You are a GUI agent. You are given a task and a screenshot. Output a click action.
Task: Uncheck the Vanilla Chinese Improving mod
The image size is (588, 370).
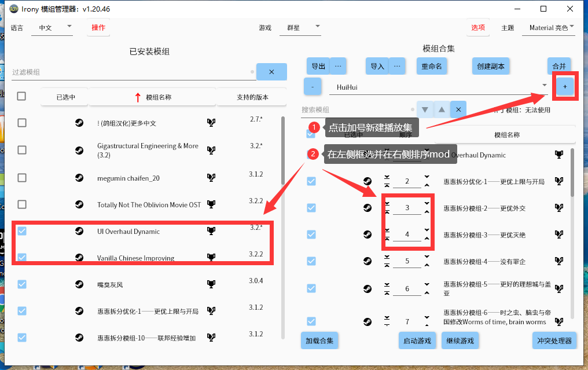coord(21,257)
